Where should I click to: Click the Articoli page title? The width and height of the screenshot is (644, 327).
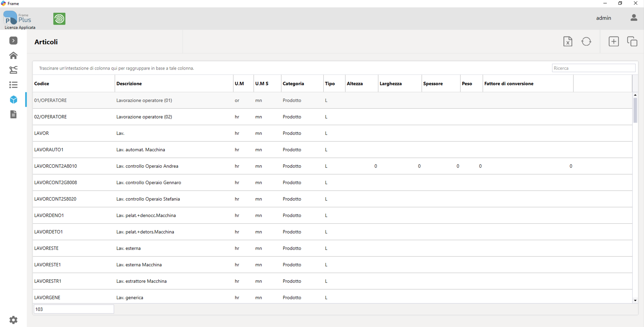46,42
